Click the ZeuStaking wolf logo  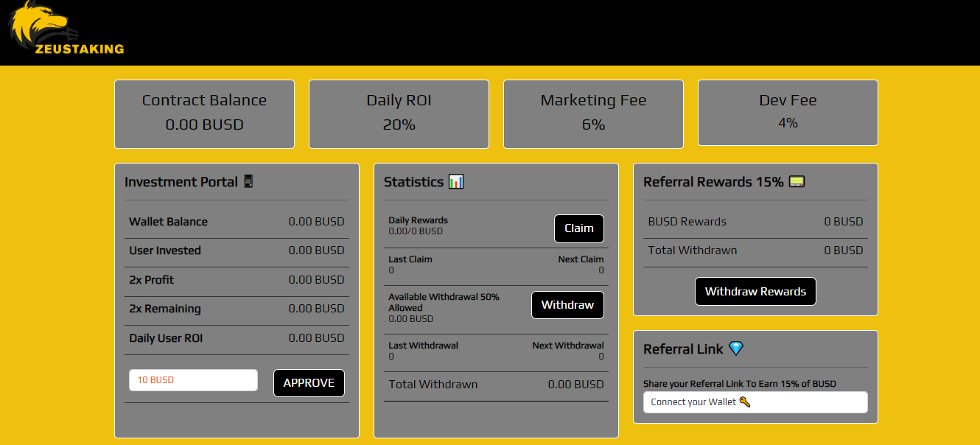click(66, 28)
